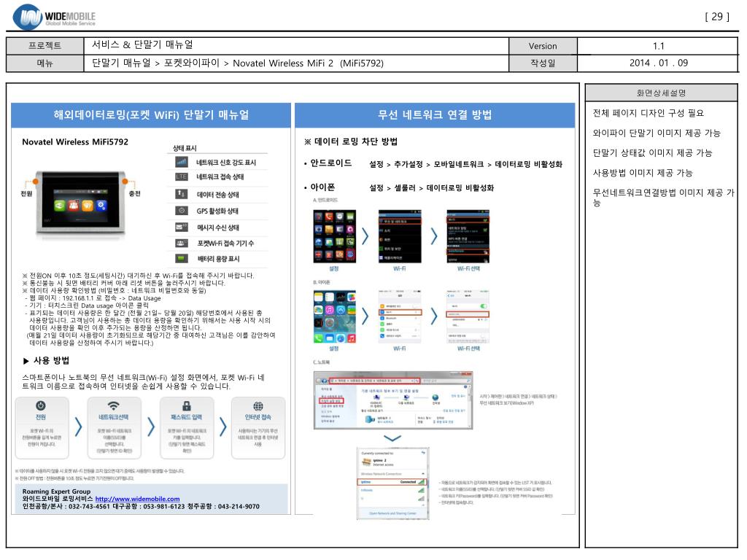Click the 작성일 label cell
This screenshot has height=560, width=747.
(543, 63)
